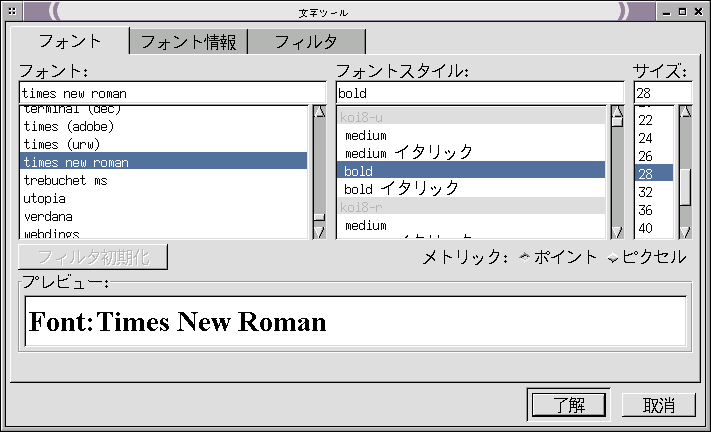Click font list scroll up arrow
Screen dimensions: 711x432
(320, 112)
